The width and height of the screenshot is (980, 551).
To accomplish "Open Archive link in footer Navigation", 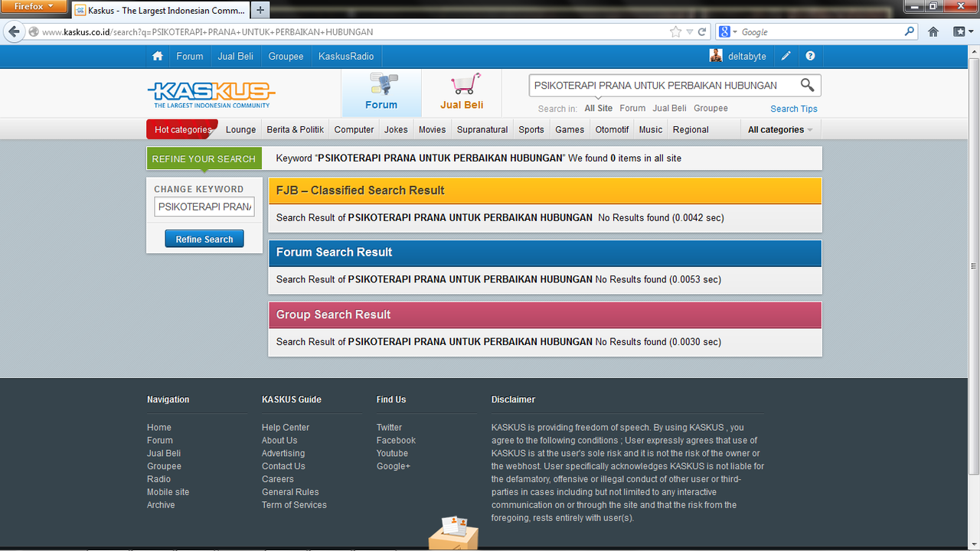I will pyautogui.click(x=161, y=505).
